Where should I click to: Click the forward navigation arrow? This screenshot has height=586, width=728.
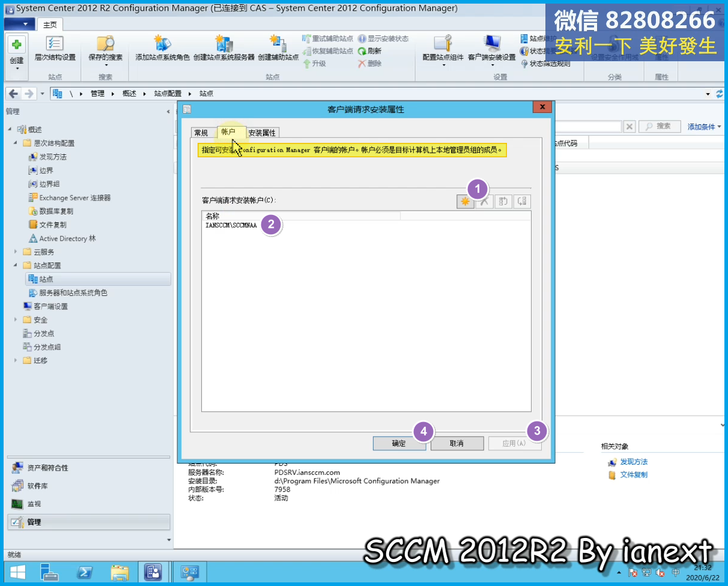29,94
